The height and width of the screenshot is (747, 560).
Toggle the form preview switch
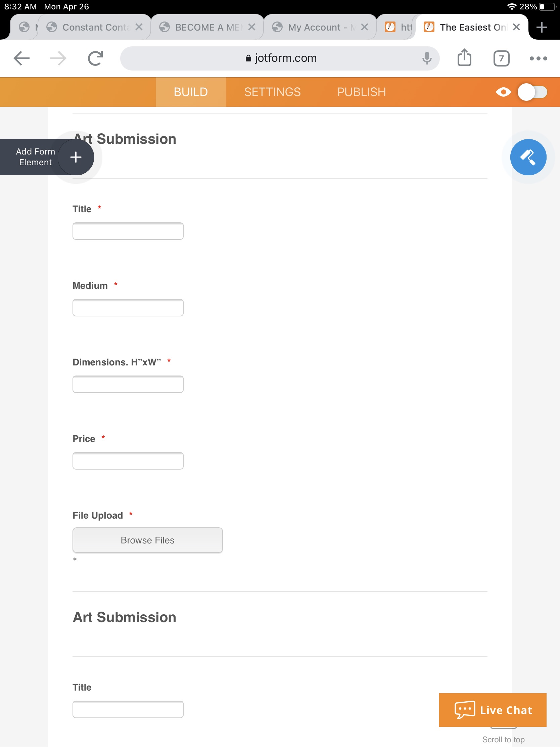click(x=533, y=91)
